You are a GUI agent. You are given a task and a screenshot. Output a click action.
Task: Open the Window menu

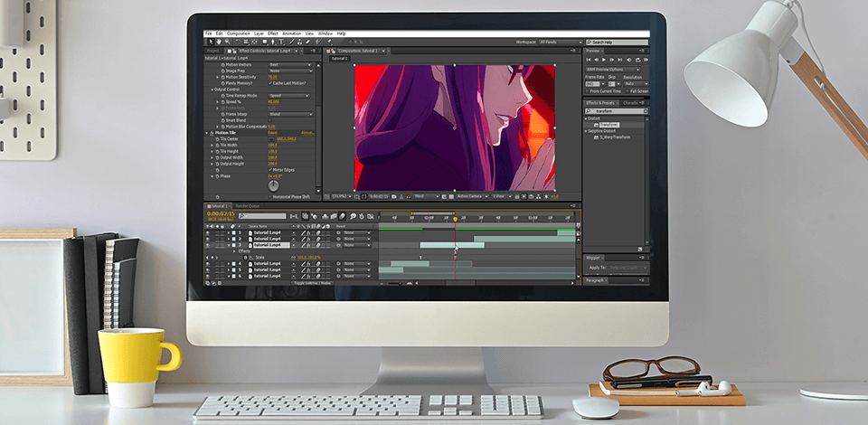pyautogui.click(x=325, y=33)
